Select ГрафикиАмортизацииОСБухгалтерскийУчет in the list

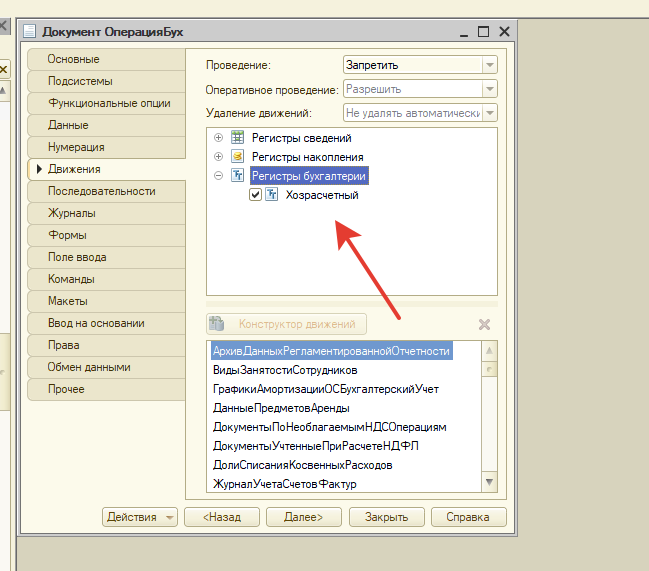[x=326, y=389]
